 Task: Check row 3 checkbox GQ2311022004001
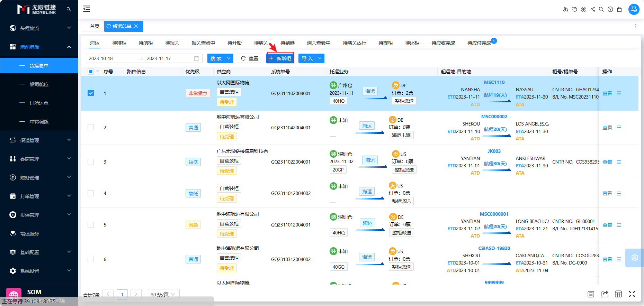click(91, 162)
